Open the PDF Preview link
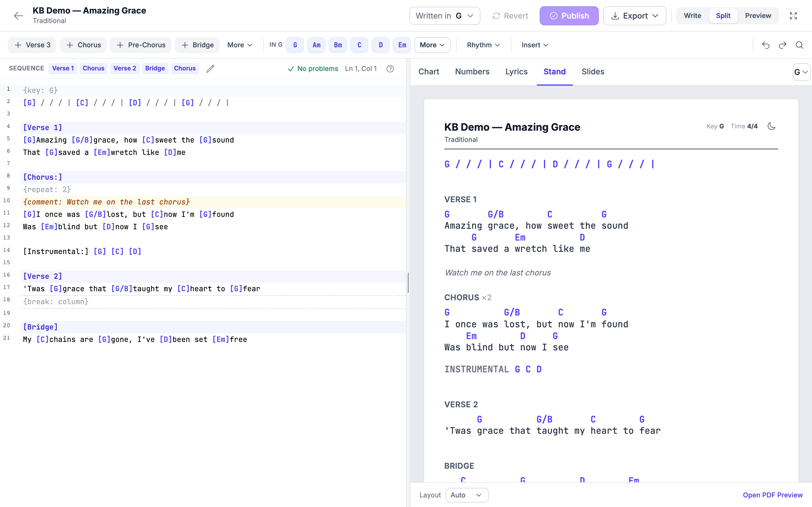Image resolution: width=812 pixels, height=507 pixels. point(773,495)
